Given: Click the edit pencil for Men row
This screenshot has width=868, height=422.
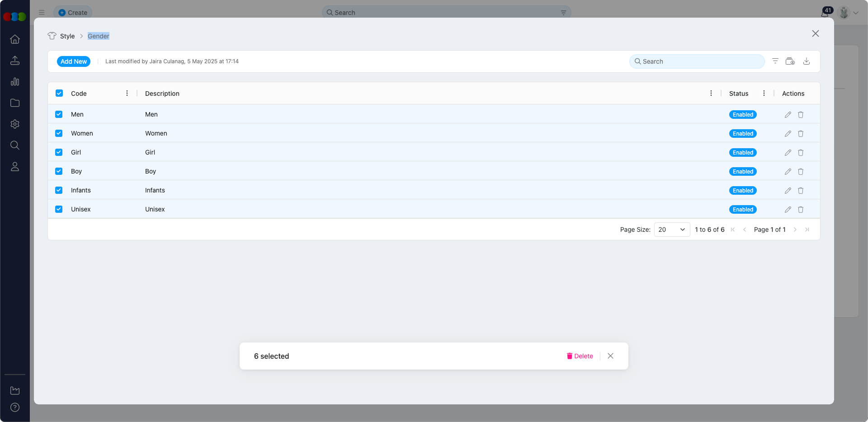Looking at the screenshot, I should point(788,115).
